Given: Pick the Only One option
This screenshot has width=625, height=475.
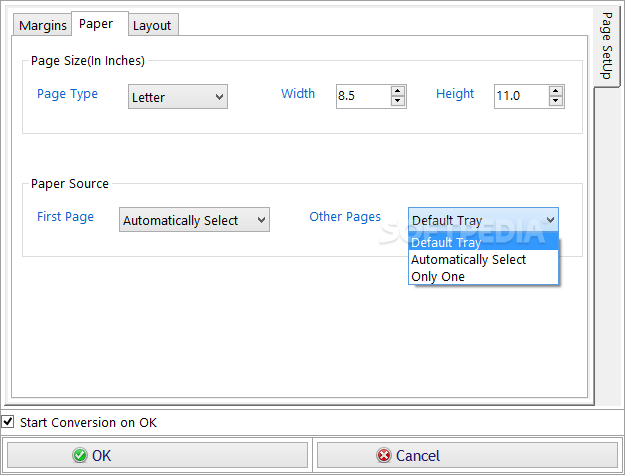Looking at the screenshot, I should (x=483, y=277).
